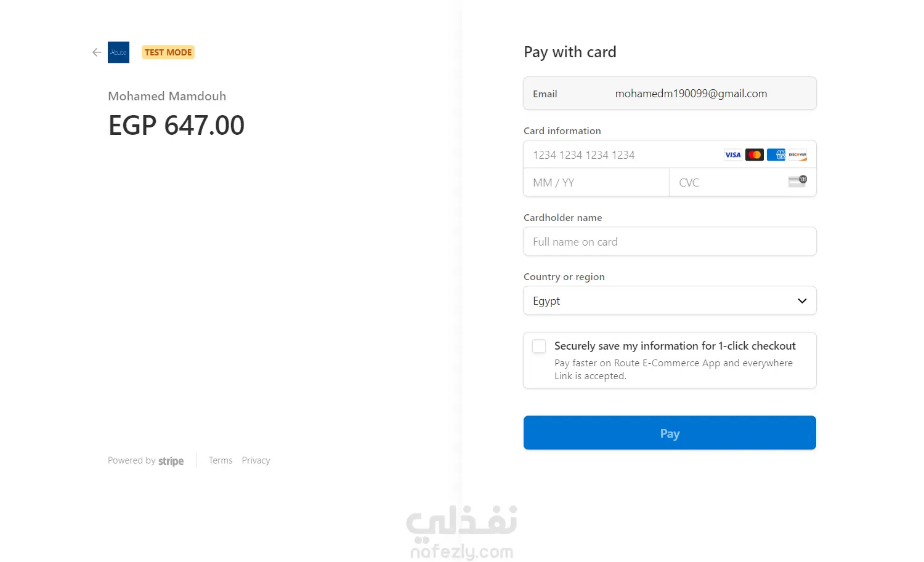Focus the Full name on card field
The height and width of the screenshot is (562, 924).
(x=670, y=242)
